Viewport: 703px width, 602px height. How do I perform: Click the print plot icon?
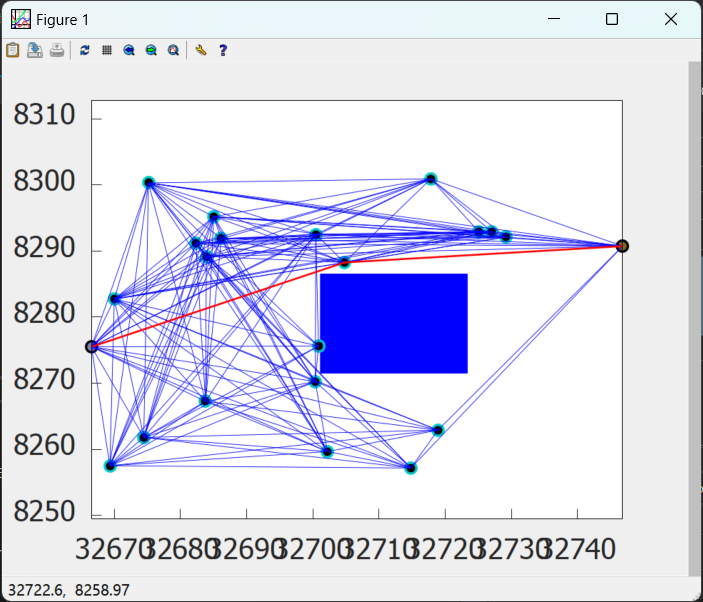[x=57, y=50]
